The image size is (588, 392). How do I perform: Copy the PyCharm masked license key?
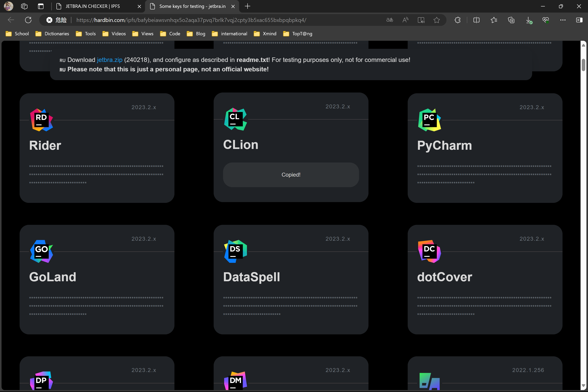484,175
